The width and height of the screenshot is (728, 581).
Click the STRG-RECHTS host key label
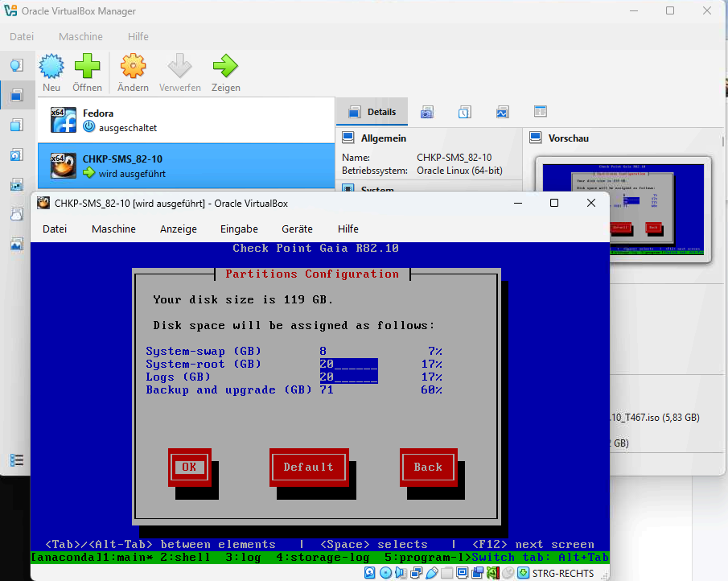(x=563, y=574)
